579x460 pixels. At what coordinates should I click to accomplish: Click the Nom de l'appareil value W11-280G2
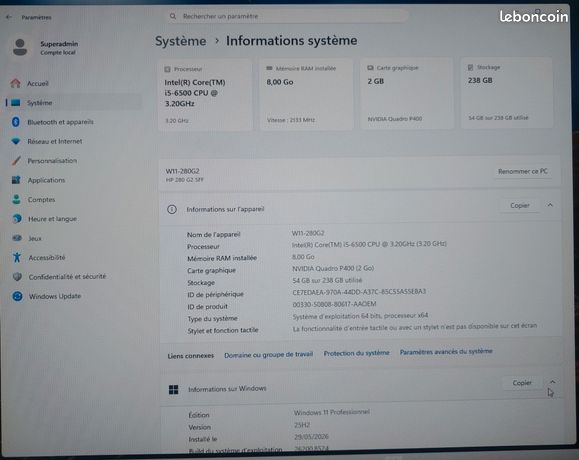point(308,233)
